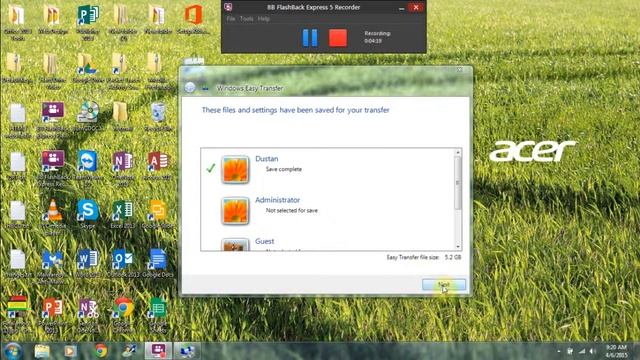Open the Recycle Bin on the desktop
640x360 pixels.
click(158, 117)
